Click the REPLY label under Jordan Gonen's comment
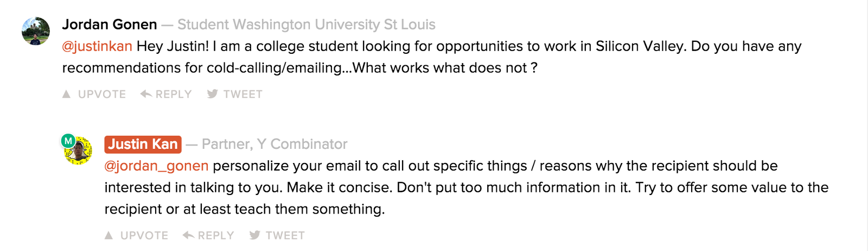868x251 pixels. pyautogui.click(x=174, y=95)
